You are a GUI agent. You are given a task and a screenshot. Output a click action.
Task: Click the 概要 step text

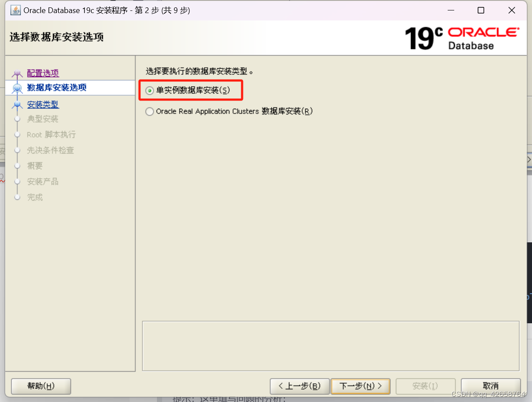point(35,166)
